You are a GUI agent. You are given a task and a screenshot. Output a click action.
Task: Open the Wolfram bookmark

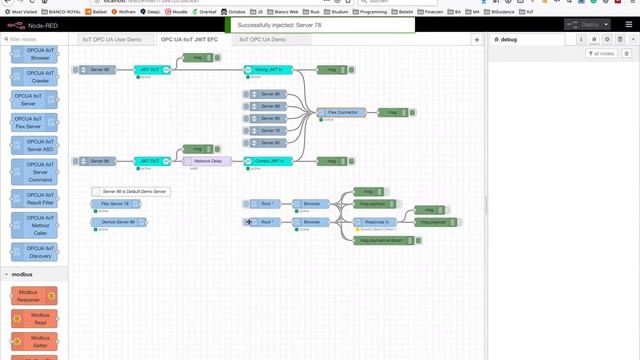pos(124,12)
